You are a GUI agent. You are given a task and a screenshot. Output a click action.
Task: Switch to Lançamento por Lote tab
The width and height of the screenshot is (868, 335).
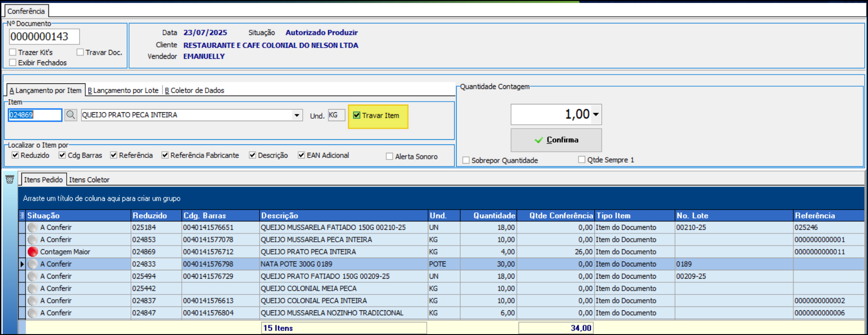tap(123, 90)
